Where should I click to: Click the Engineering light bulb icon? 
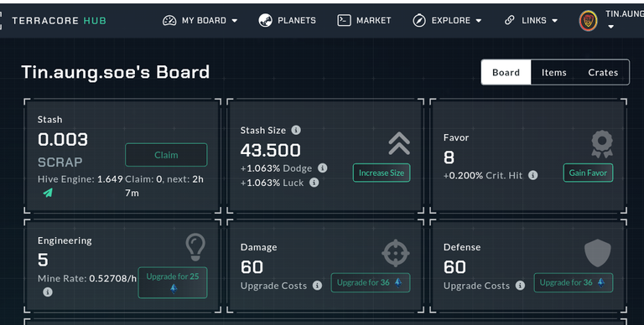pos(195,247)
